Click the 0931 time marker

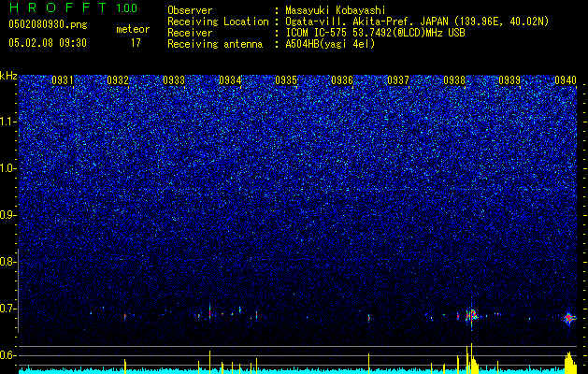click(63, 80)
